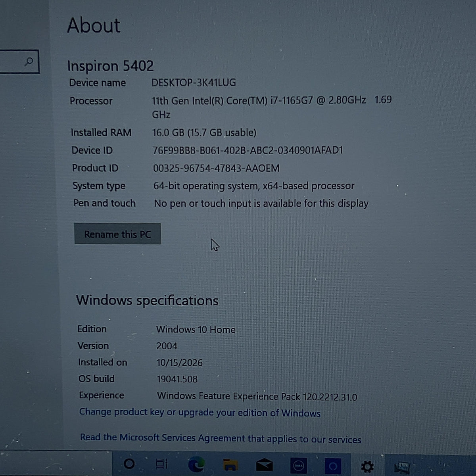
Task: Select the processor text 11th Gen Intel Core i7
Action: pyautogui.click(x=272, y=107)
